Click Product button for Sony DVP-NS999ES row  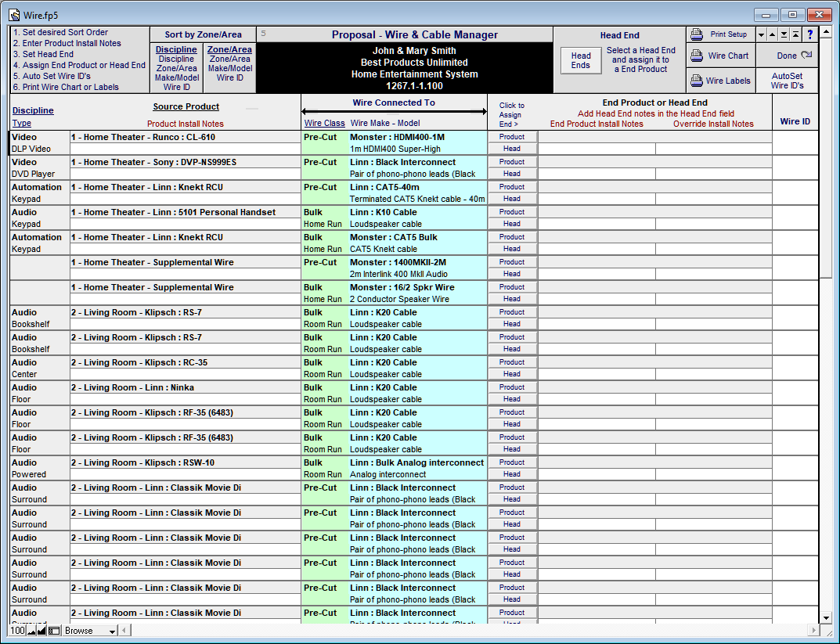(512, 162)
